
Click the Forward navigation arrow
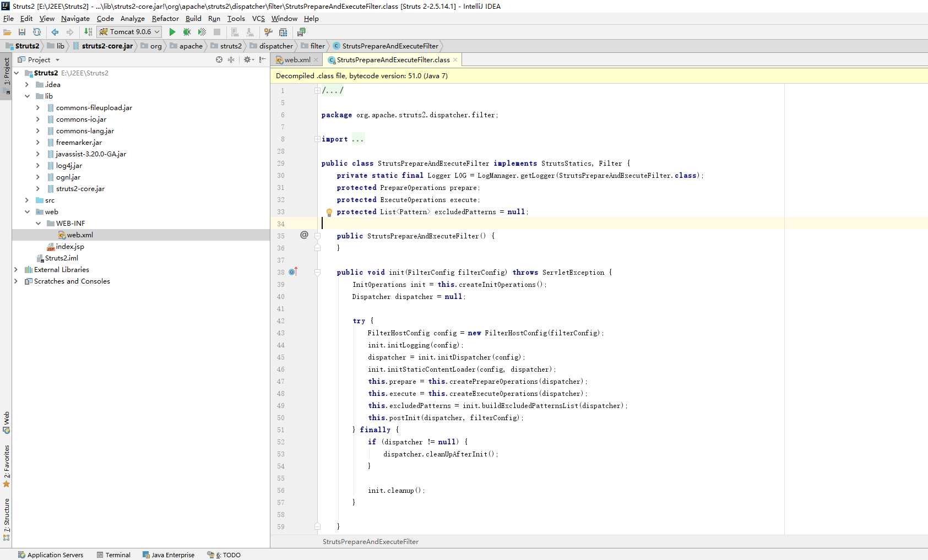pos(70,32)
